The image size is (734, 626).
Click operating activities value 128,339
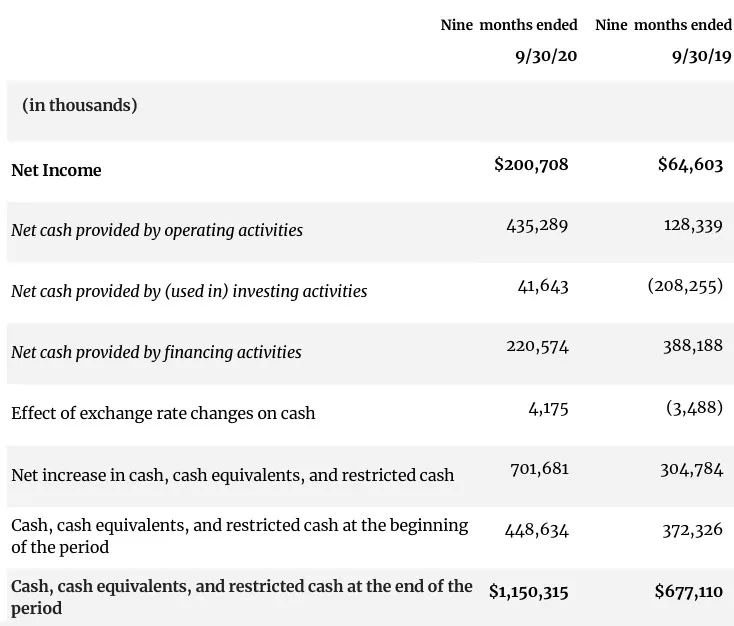pyautogui.click(x=693, y=225)
